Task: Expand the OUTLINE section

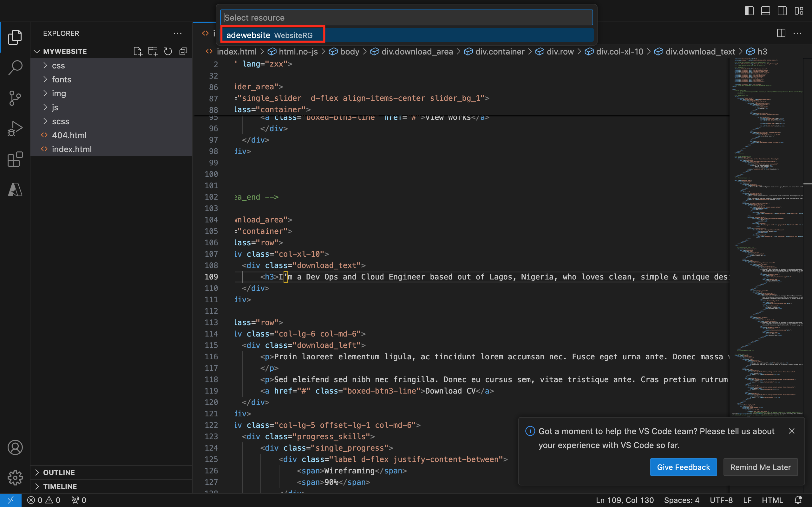Action: click(x=59, y=472)
